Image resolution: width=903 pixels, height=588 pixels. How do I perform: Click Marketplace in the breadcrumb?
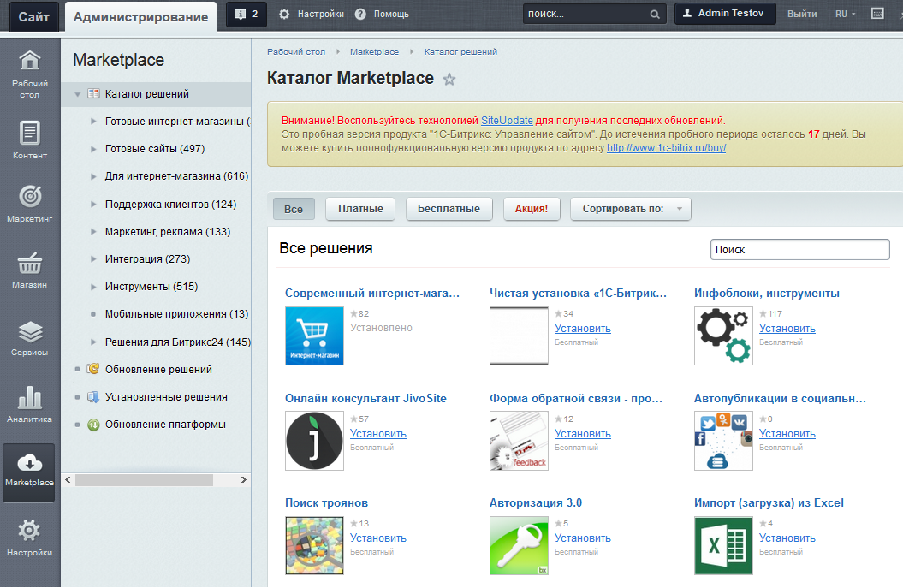[x=374, y=52]
